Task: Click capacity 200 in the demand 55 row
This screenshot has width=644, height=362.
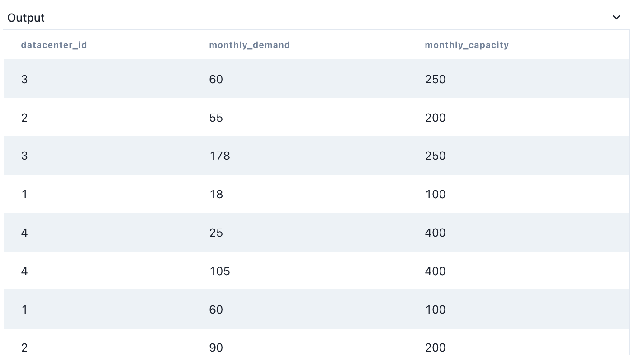Action: point(435,118)
